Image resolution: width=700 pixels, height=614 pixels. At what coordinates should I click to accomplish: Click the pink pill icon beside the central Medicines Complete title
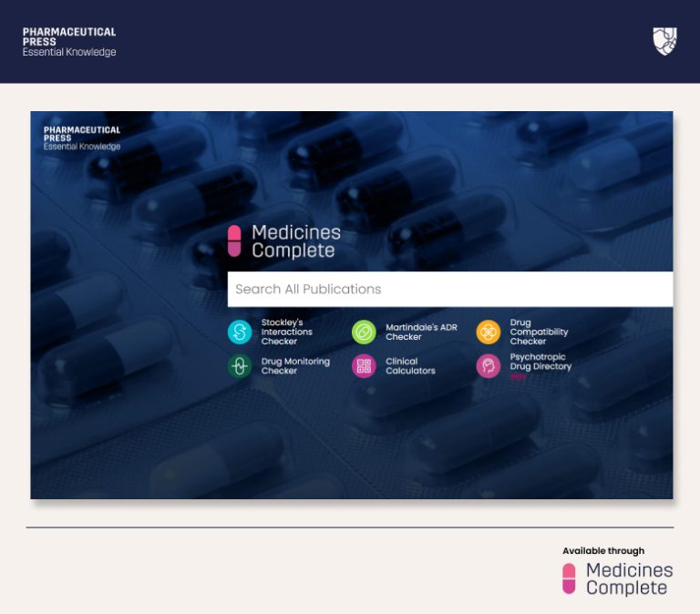234,241
